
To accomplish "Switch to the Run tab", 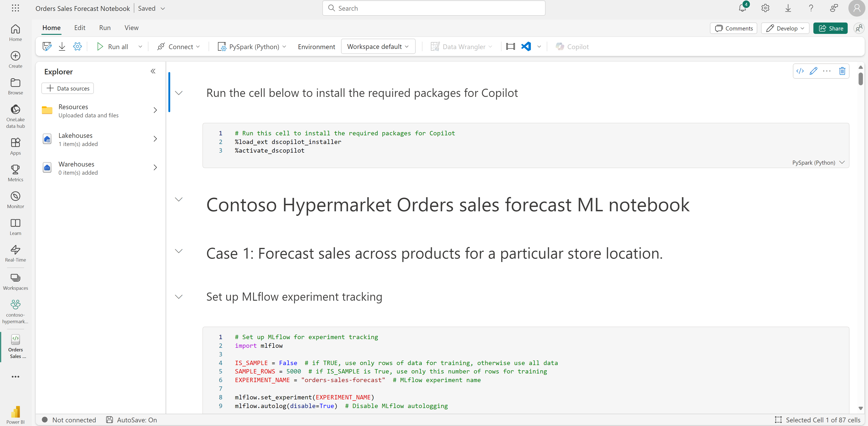I will pos(105,28).
